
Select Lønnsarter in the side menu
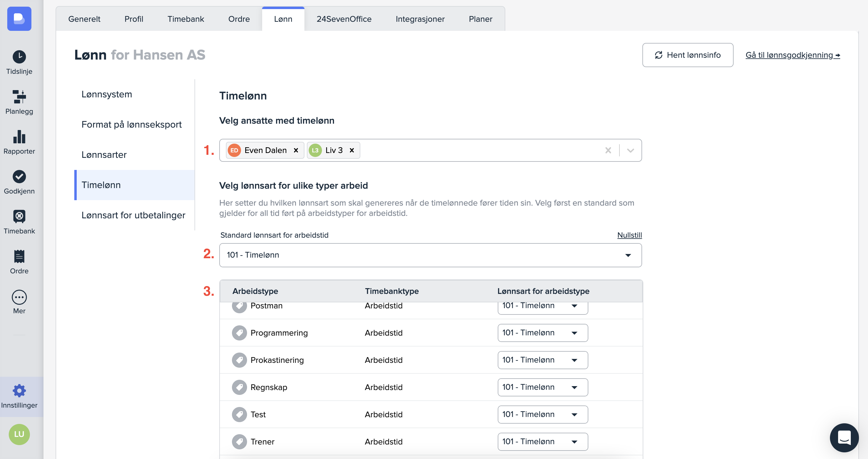[x=104, y=155]
